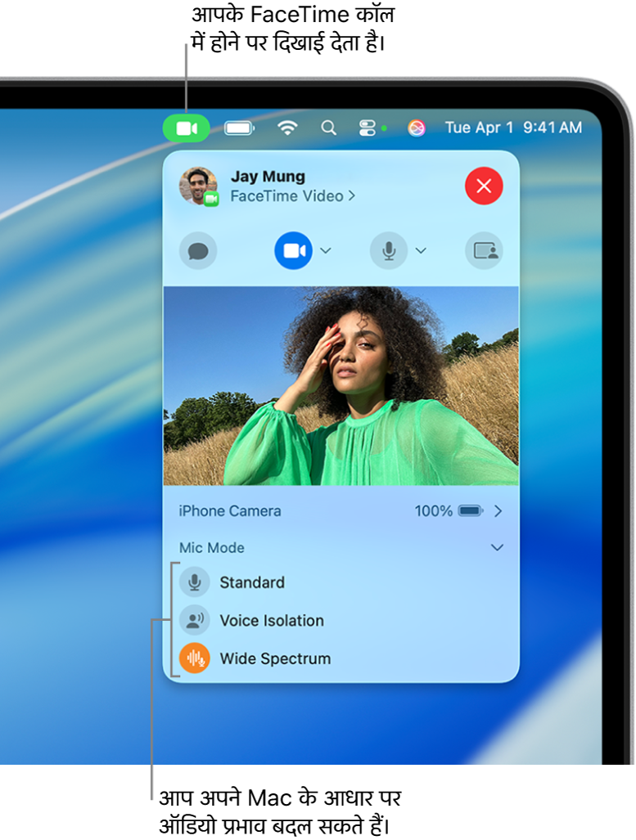This screenshot has width=636, height=840.
Task: Click the Siri icon in menu bar
Action: (416, 128)
